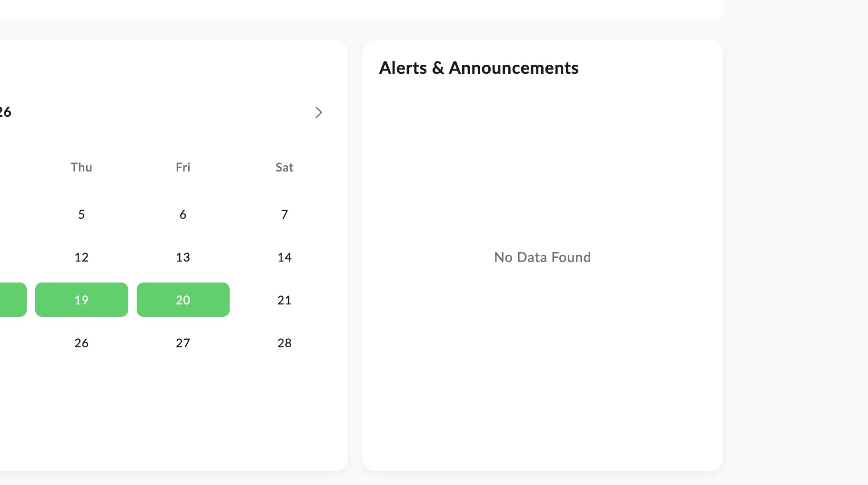Click the No Data Found message

[543, 257]
